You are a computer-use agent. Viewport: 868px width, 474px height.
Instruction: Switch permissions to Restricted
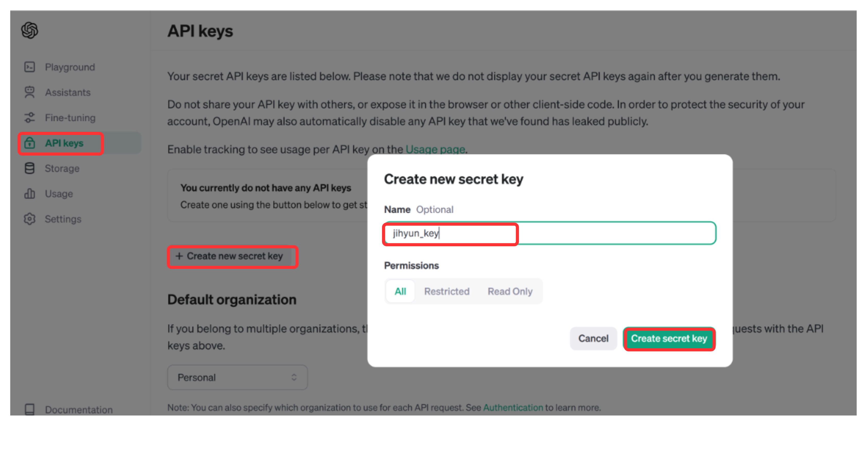(x=446, y=291)
